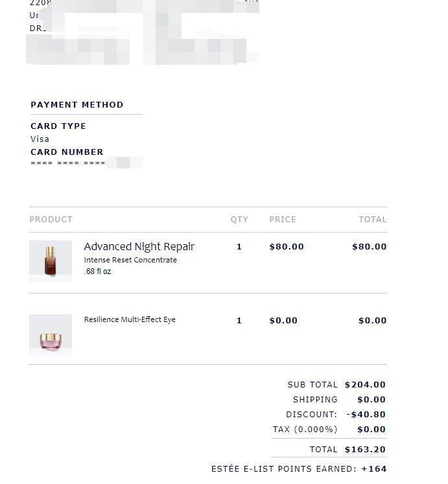The image size is (448, 484).
Task: Open the Resilience Multi-Effect Eye product name
Action: [130, 319]
